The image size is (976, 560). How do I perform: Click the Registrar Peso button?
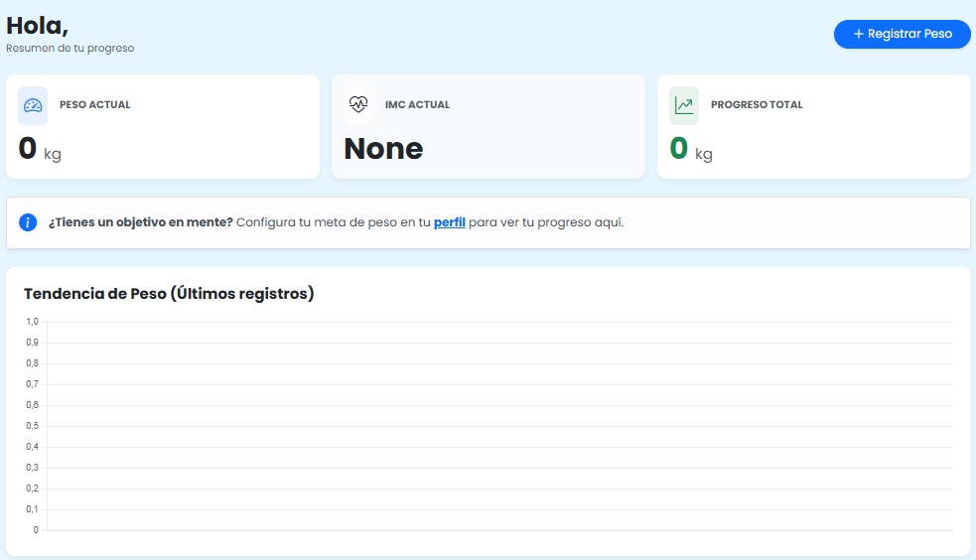tap(902, 34)
